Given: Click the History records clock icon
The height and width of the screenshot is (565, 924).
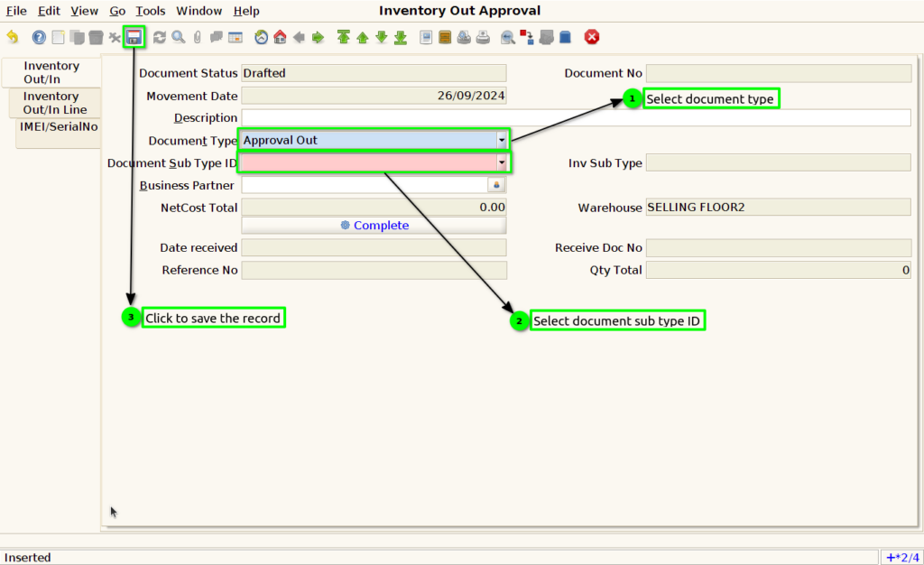Looking at the screenshot, I should tap(261, 37).
